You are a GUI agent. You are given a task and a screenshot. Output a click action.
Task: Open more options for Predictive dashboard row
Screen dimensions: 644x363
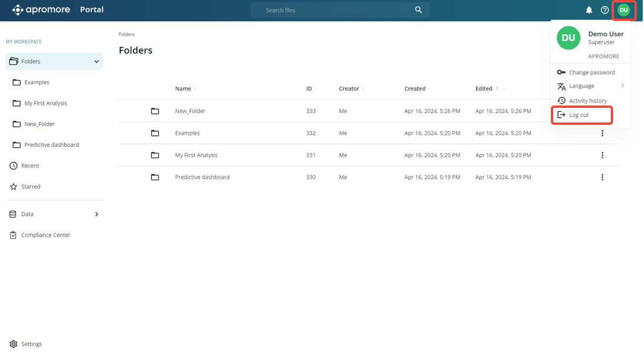602,177
